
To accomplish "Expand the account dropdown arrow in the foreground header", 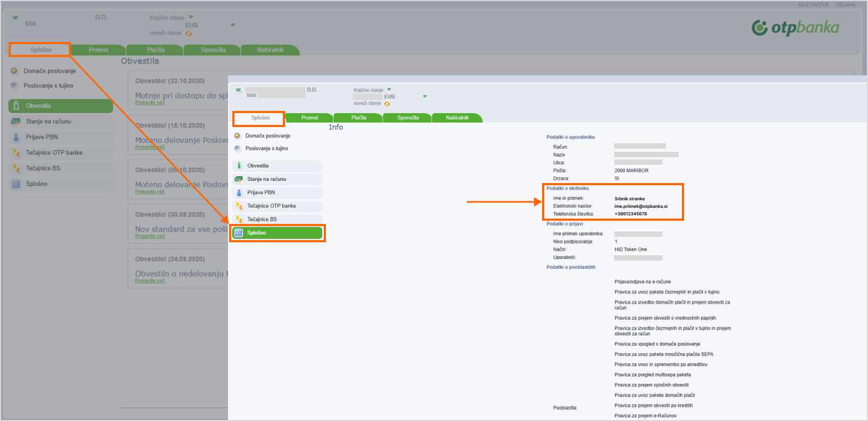I will coord(238,90).
